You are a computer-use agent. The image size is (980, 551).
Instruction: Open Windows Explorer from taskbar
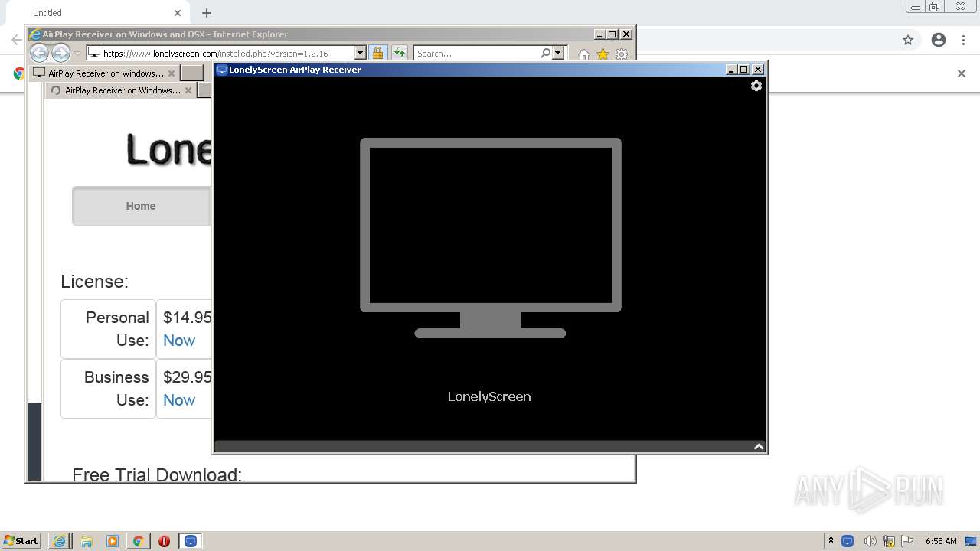coord(87,541)
